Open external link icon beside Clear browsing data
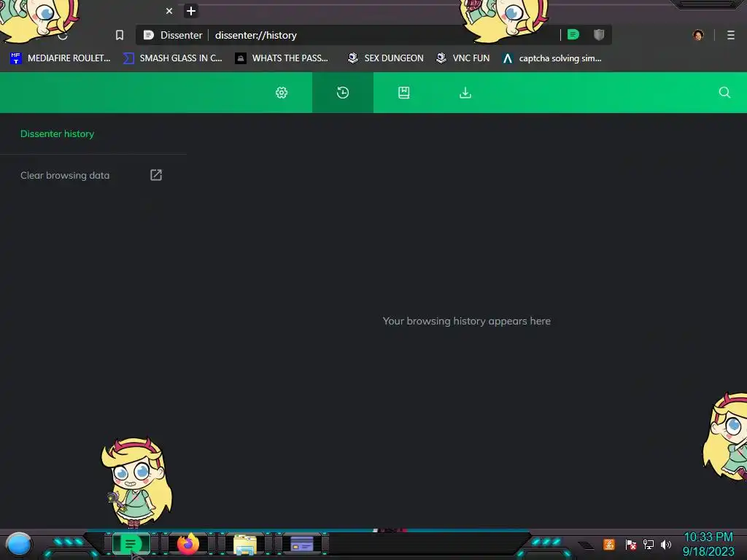 pyautogui.click(x=156, y=175)
